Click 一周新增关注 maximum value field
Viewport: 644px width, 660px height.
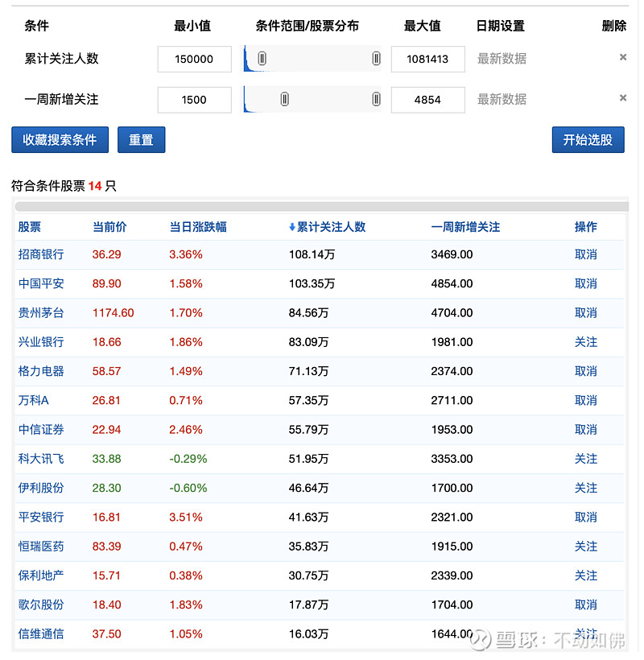point(427,100)
